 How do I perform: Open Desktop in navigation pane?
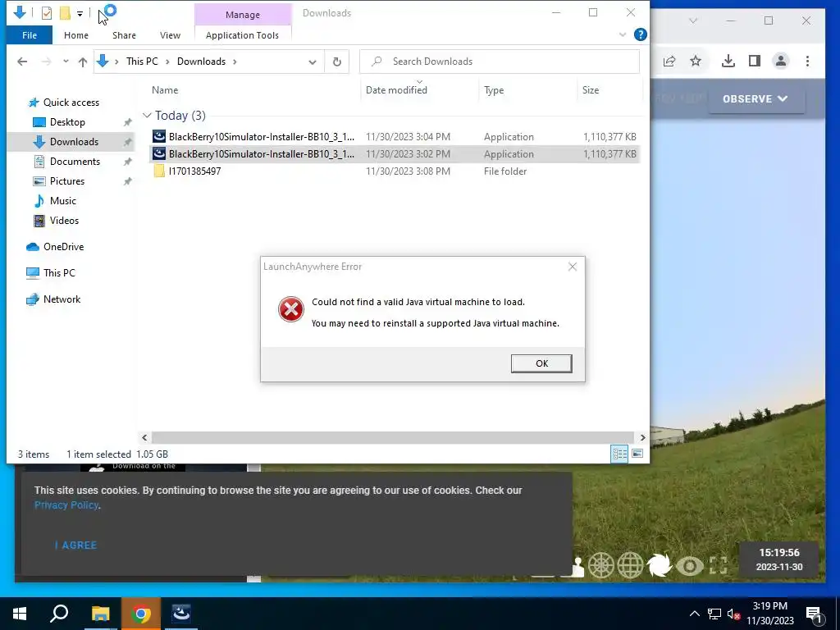[x=67, y=122]
